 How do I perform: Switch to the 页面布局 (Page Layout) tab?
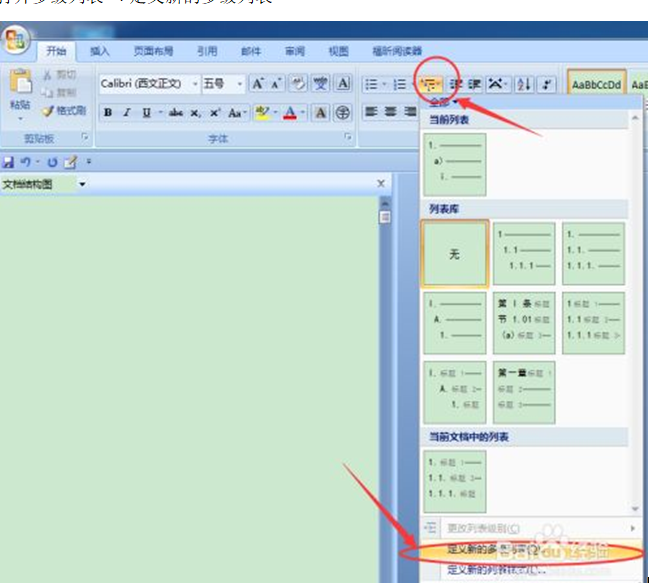[153, 51]
